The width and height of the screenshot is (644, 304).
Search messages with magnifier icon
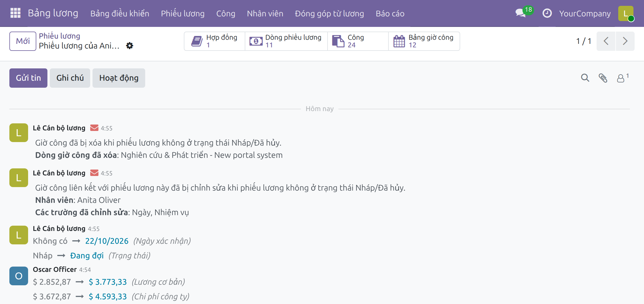tap(585, 78)
